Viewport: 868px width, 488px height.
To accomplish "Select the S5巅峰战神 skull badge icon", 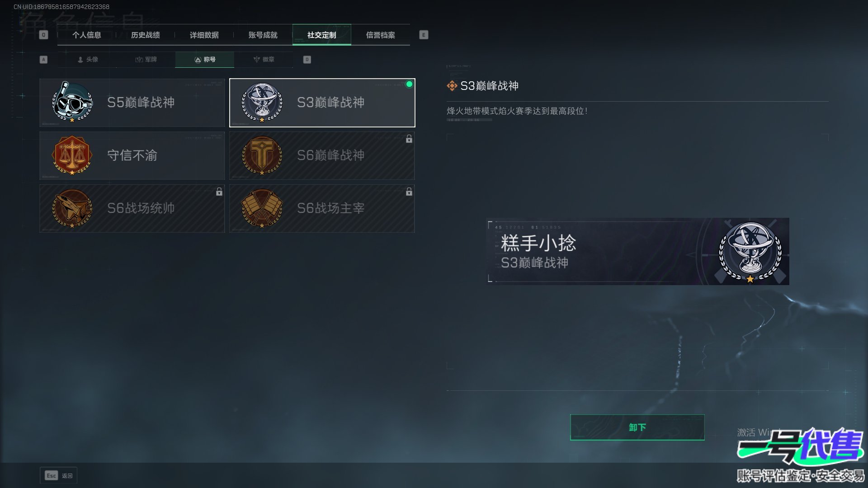I will [72, 102].
